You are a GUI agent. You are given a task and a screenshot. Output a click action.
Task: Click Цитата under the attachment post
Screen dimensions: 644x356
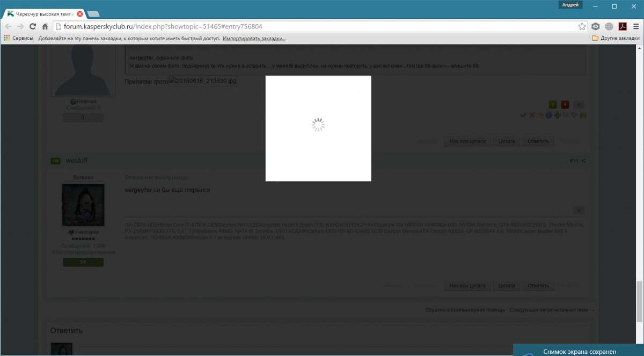click(x=507, y=142)
